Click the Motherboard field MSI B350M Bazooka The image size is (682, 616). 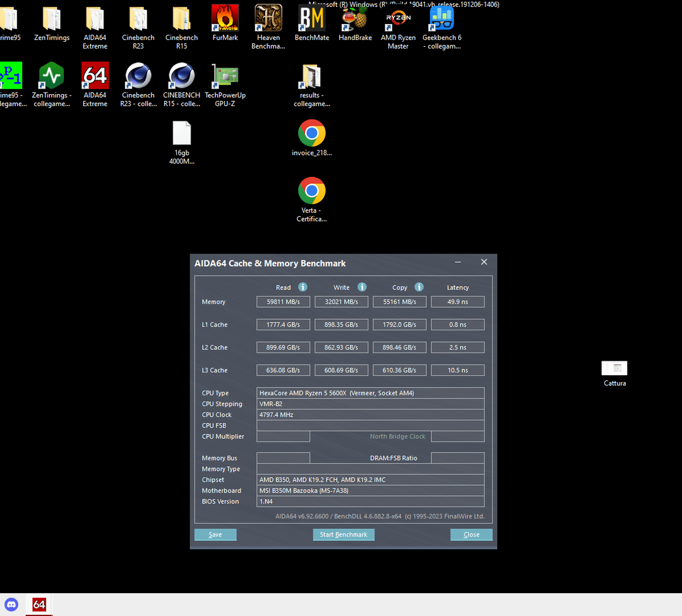point(371,491)
